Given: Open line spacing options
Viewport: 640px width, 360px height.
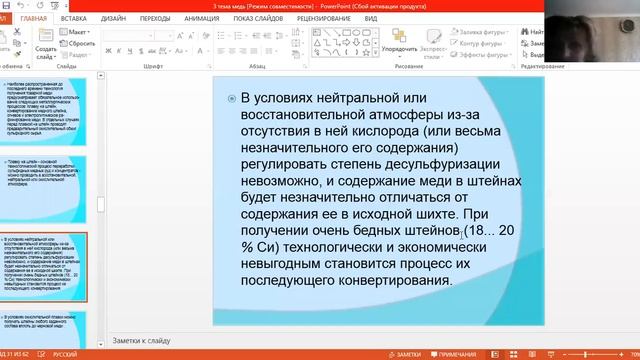Looking at the screenshot, I should click(x=280, y=36).
